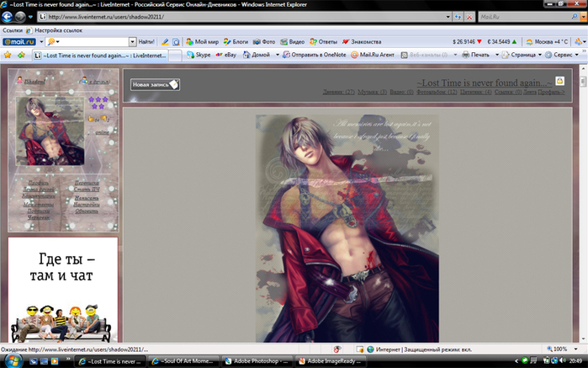Open the Дневник (27) link
The image size is (588, 368).
click(x=339, y=92)
